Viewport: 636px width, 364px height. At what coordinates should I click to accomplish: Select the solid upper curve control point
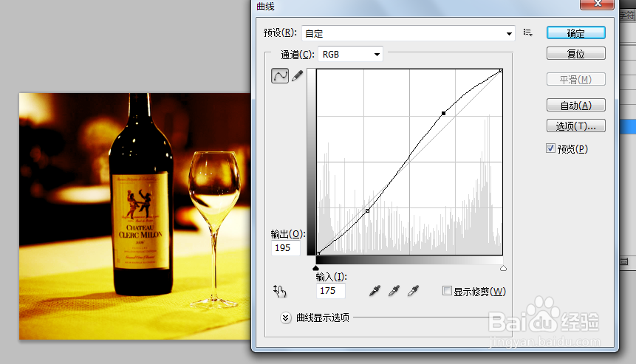click(x=443, y=114)
